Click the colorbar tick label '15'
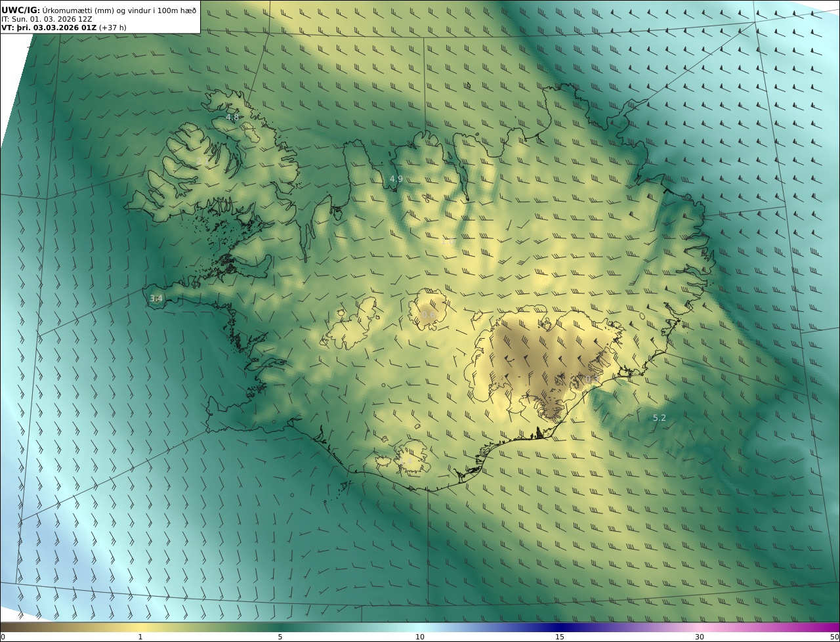 pos(560,637)
